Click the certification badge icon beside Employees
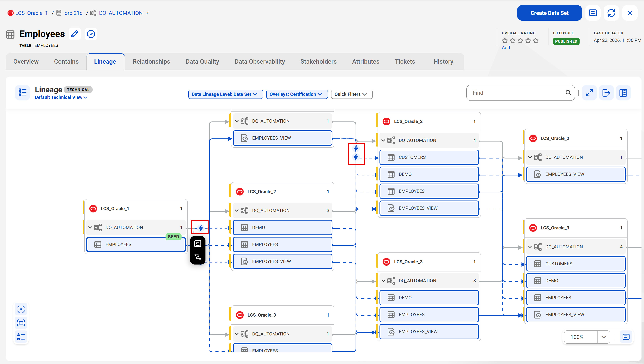Screen dimensions: 644x364 [91, 34]
